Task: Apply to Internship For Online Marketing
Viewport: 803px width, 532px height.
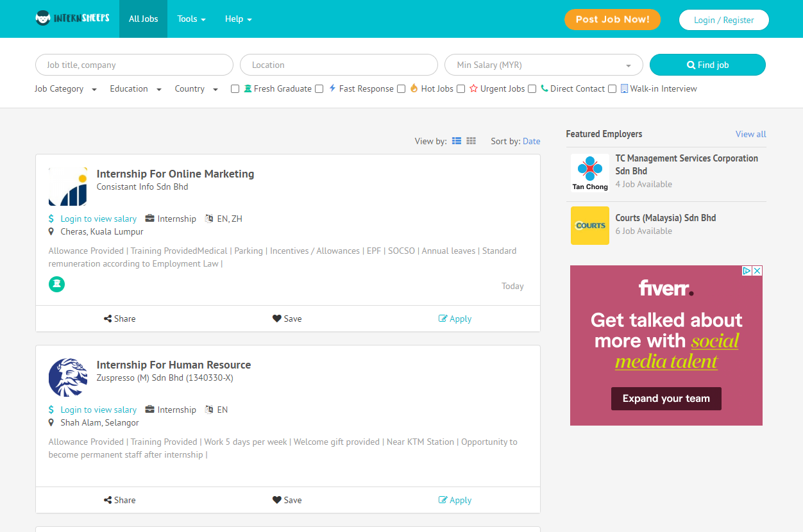Action: click(x=455, y=319)
